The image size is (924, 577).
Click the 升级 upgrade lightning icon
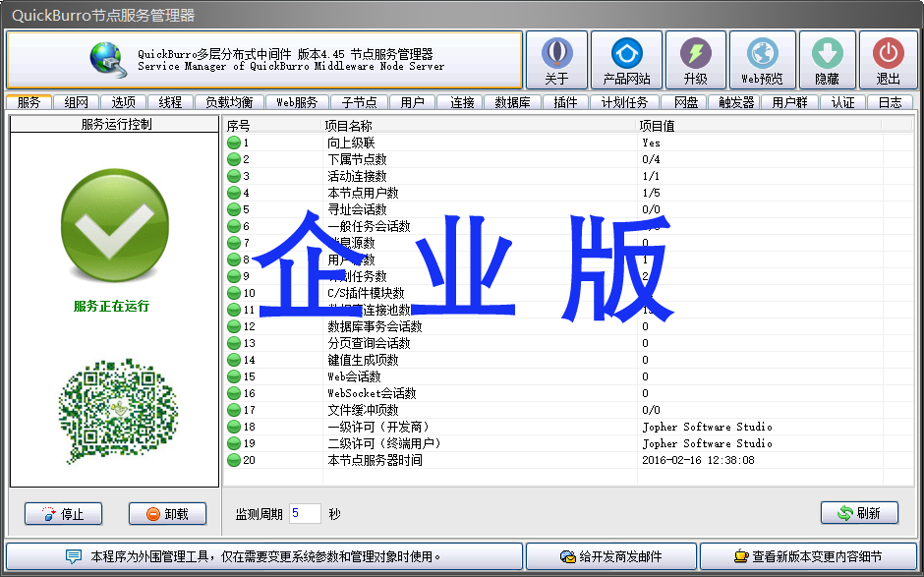pyautogui.click(x=696, y=54)
